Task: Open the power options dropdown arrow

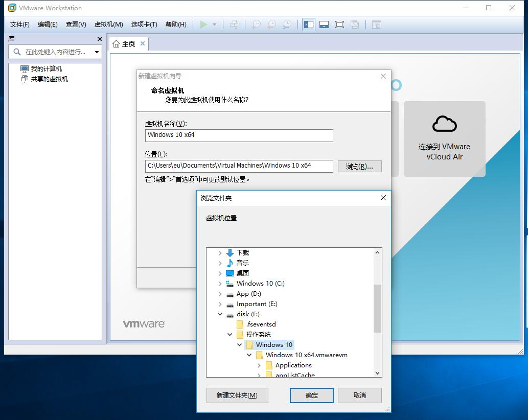Action: [x=215, y=25]
